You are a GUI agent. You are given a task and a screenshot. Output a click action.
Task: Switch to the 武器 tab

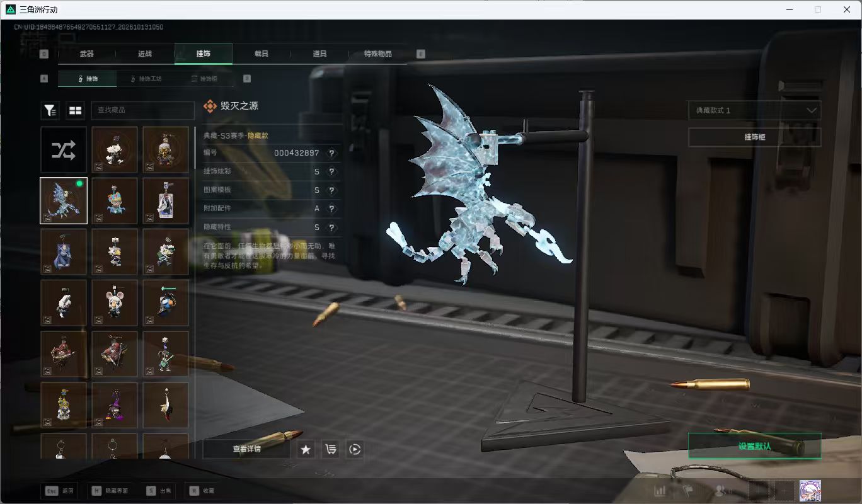coord(87,54)
